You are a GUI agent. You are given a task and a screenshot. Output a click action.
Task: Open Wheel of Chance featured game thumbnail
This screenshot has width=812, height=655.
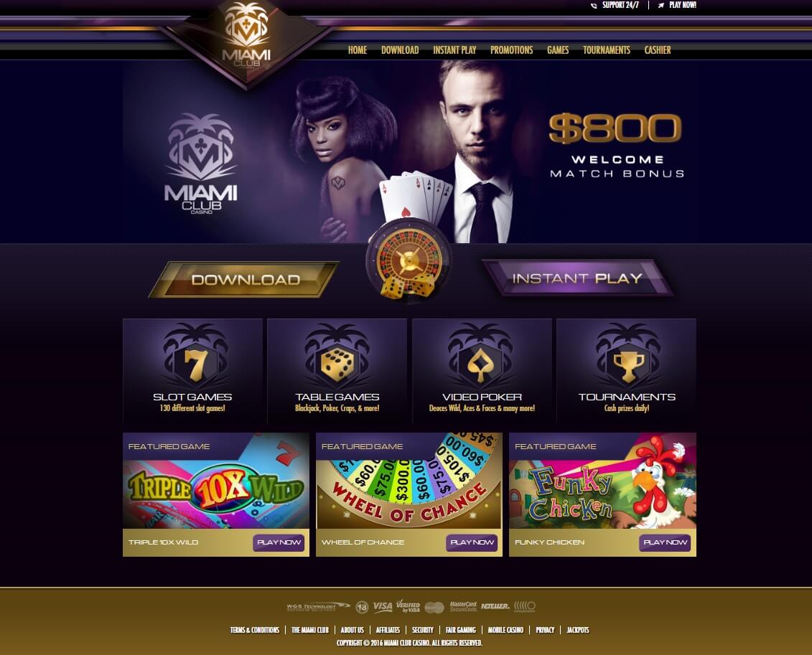tap(409, 481)
